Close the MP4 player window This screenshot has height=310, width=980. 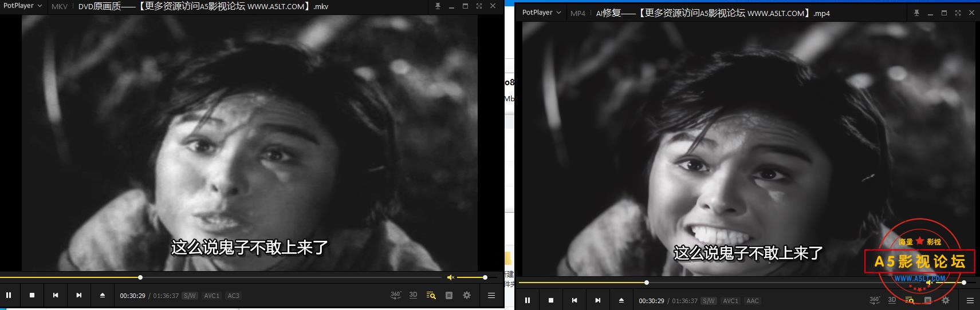point(971,13)
